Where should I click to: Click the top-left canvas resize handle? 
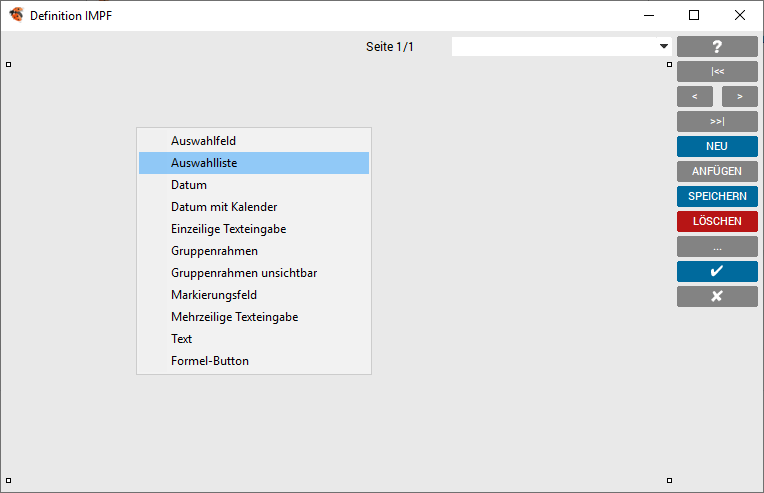click(8, 64)
